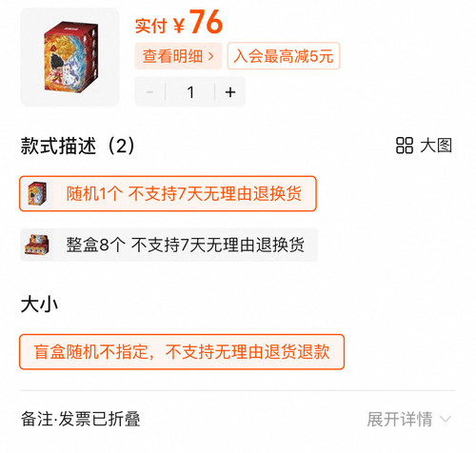Image resolution: width=476 pixels, height=453 pixels.
Task: Click the down chevron next to 展开详情
Action: (446, 420)
